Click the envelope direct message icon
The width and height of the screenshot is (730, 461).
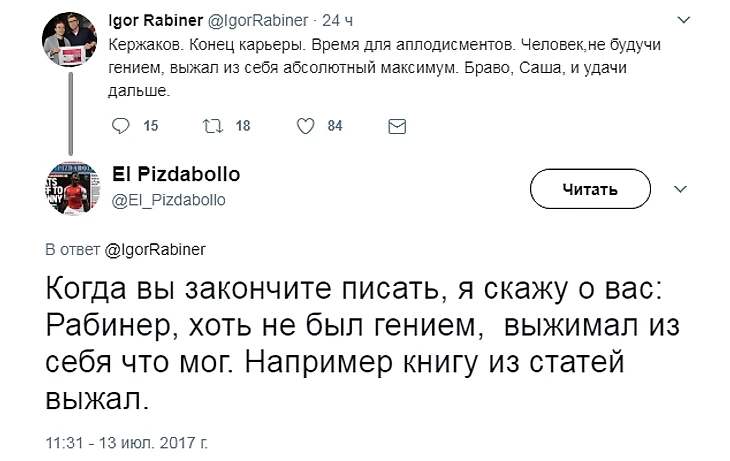pos(396,125)
